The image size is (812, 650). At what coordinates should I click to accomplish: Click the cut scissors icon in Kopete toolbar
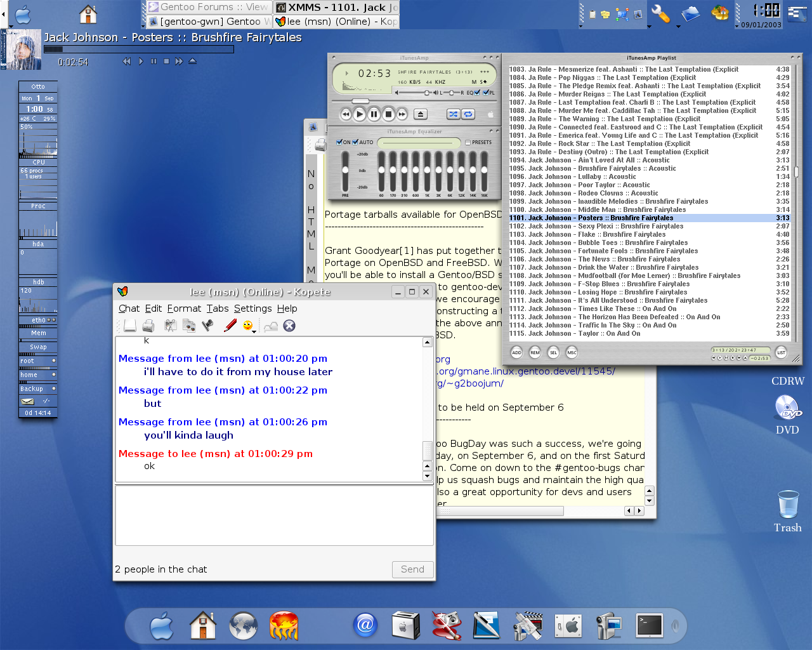170,326
